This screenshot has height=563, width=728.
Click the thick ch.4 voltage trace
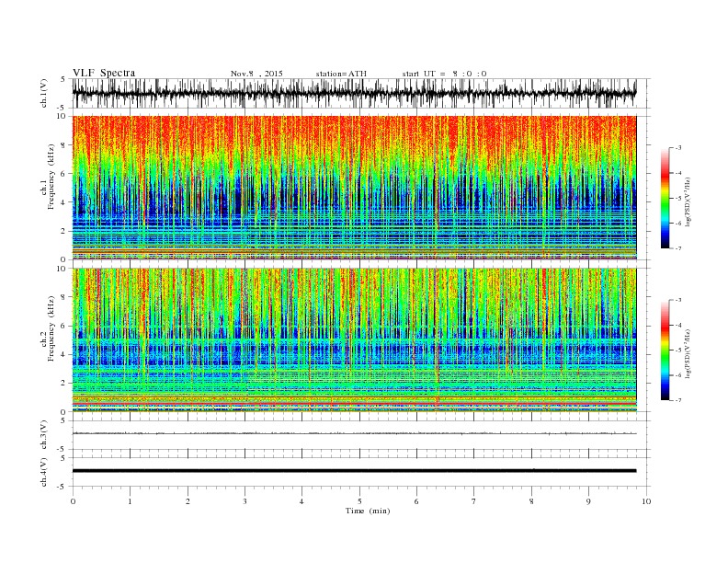click(354, 471)
